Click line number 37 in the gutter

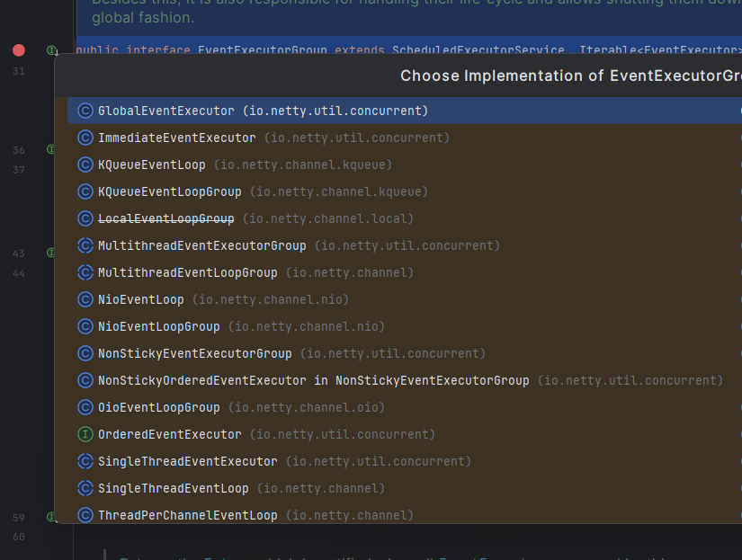pos(19,170)
